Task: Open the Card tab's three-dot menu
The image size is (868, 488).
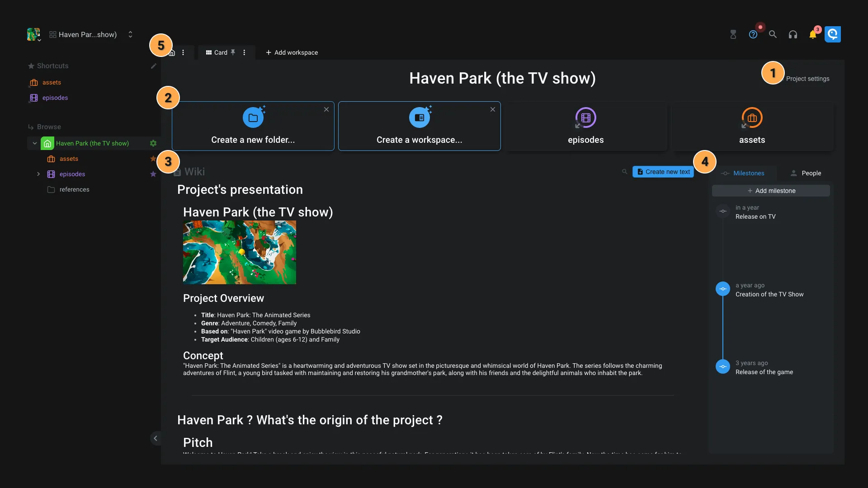Action: pyautogui.click(x=244, y=52)
